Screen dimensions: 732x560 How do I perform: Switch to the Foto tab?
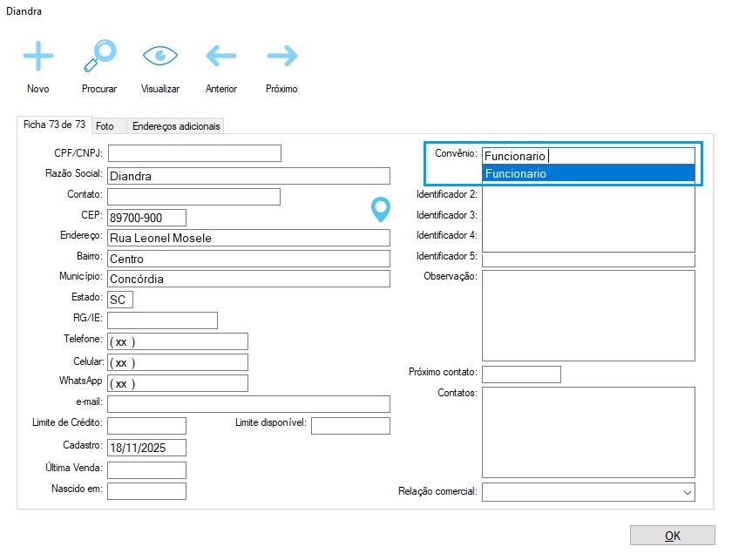click(105, 126)
